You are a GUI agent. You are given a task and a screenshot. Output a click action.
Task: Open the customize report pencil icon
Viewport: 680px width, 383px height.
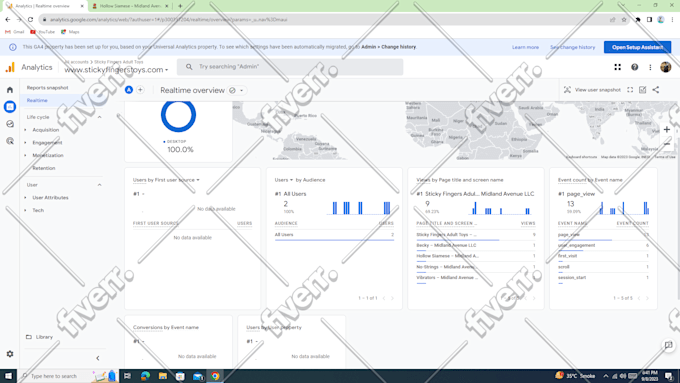point(643,90)
